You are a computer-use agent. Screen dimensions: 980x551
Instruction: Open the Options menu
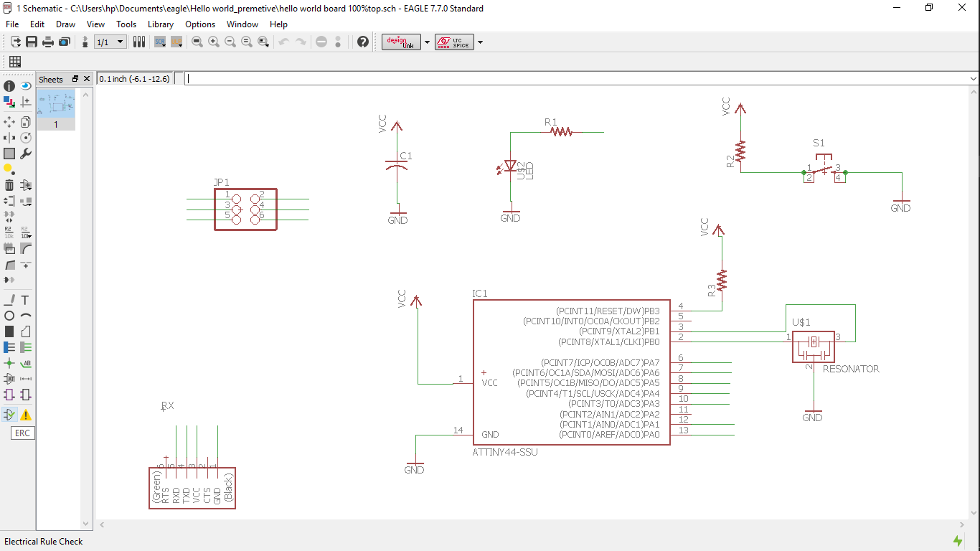200,24
